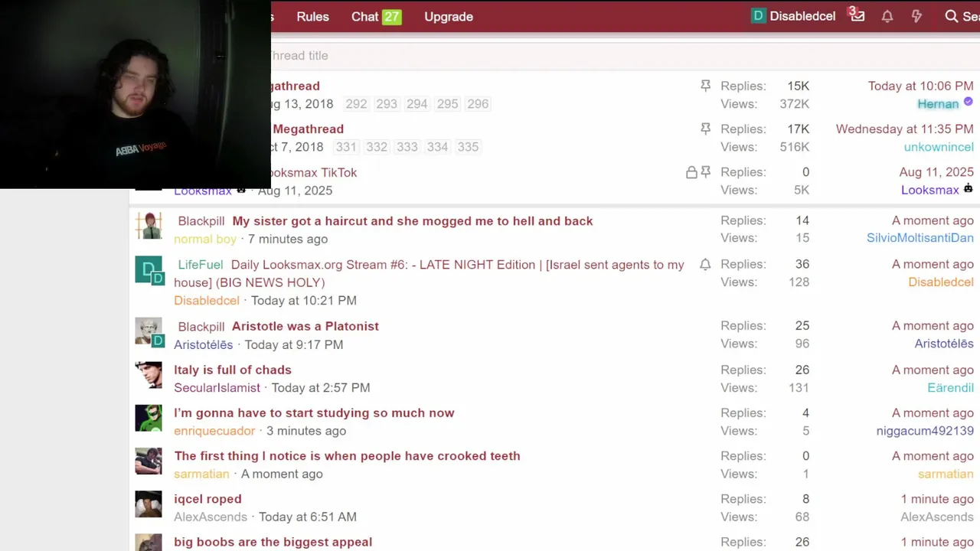Click Blackpill prefix on Aristotle thread

(x=201, y=327)
